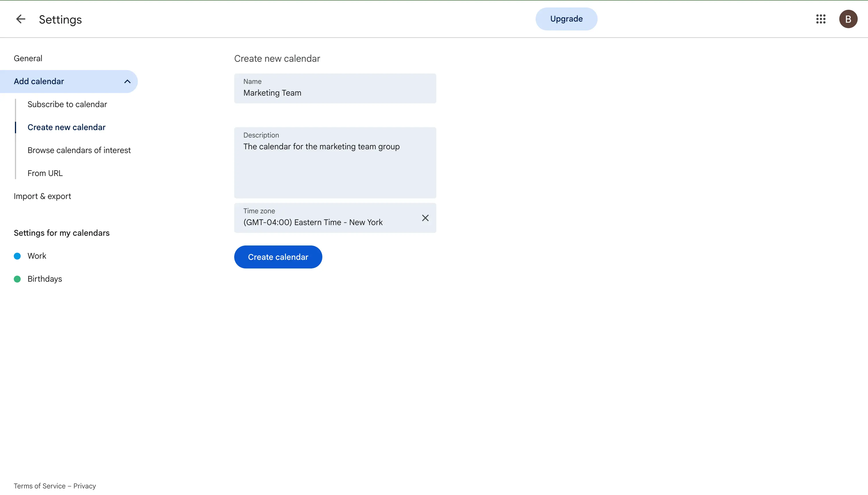
Task: Open General settings
Action: 28,59
